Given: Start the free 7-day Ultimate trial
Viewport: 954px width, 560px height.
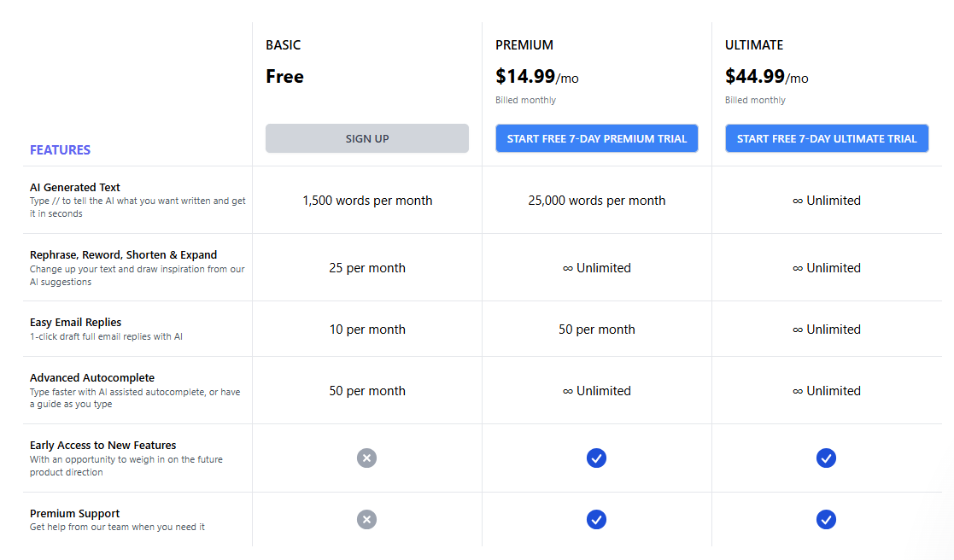Looking at the screenshot, I should pyautogui.click(x=826, y=138).
